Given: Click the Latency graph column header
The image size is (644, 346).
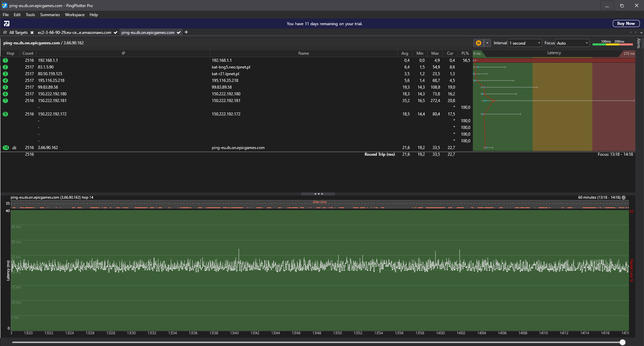Looking at the screenshot, I should coord(554,53).
